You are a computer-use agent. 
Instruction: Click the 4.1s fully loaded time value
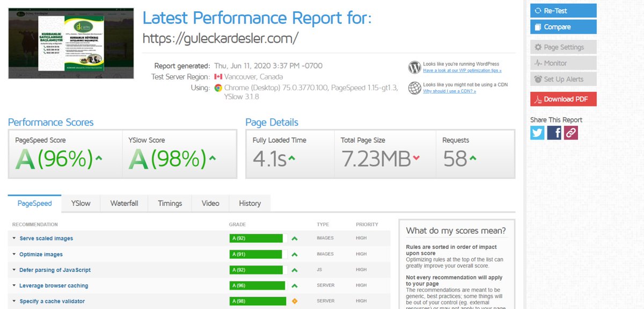coord(269,159)
